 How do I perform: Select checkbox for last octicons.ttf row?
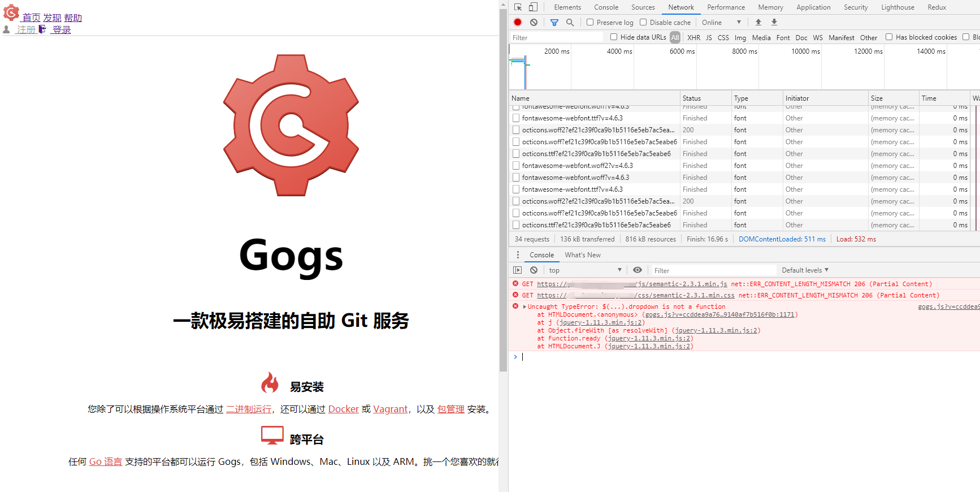tap(516, 225)
